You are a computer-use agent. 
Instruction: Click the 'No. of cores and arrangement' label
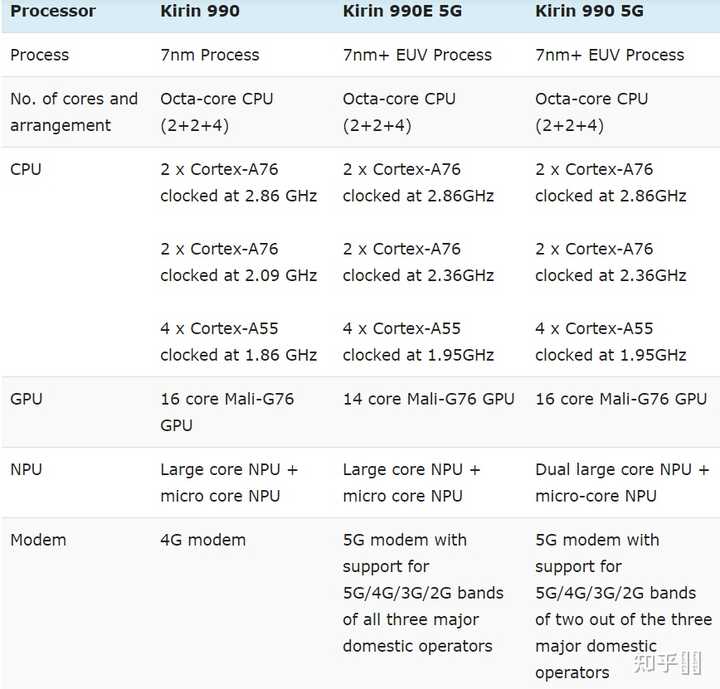[74, 112]
